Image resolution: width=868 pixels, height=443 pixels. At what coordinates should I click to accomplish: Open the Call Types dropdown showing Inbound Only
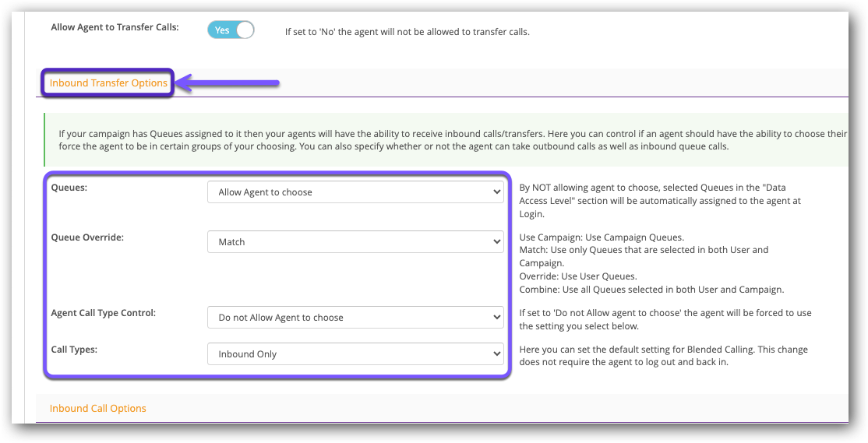pos(355,354)
